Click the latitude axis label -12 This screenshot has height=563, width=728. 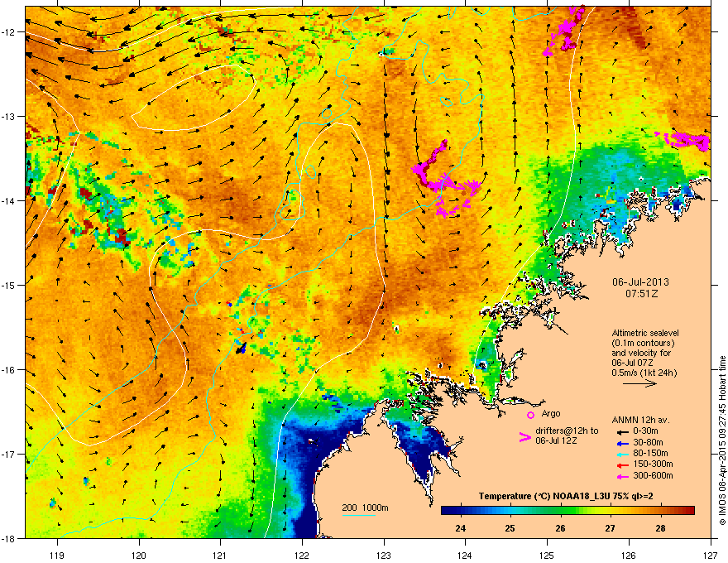(9, 32)
